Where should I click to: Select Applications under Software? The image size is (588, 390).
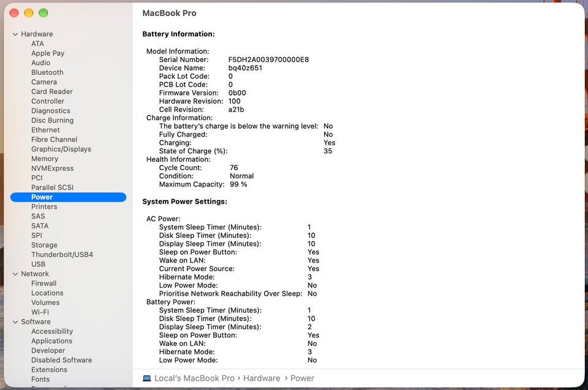point(51,341)
